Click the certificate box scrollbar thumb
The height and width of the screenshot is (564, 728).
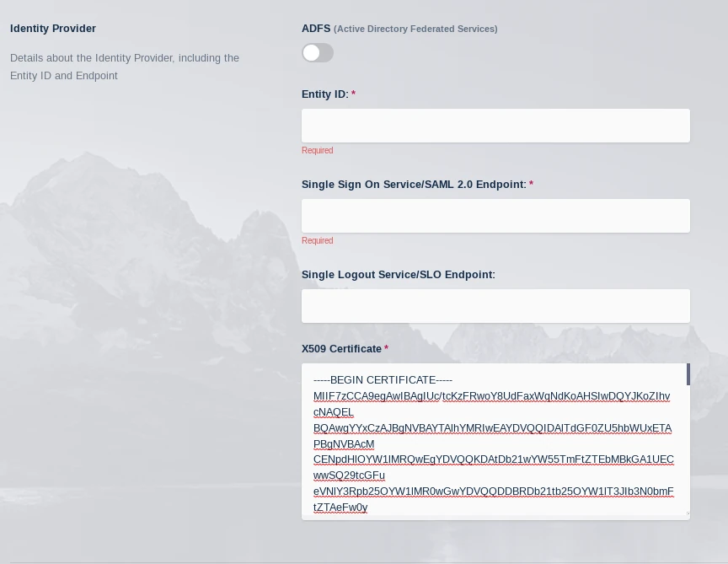point(688,374)
